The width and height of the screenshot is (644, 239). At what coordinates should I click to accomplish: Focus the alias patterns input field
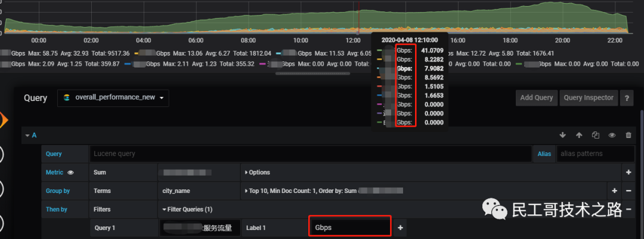tap(596, 154)
